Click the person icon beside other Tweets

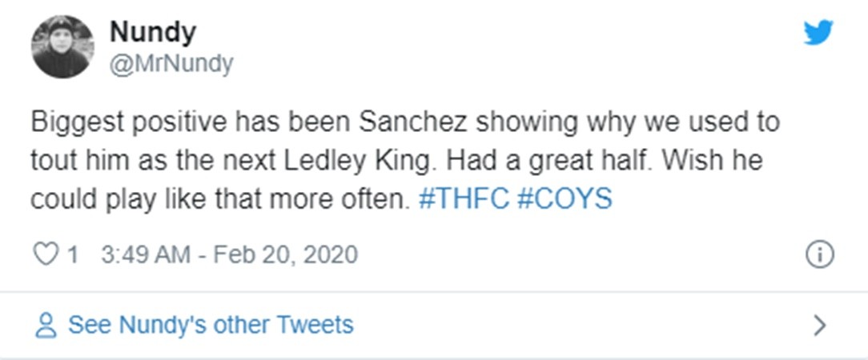click(46, 325)
